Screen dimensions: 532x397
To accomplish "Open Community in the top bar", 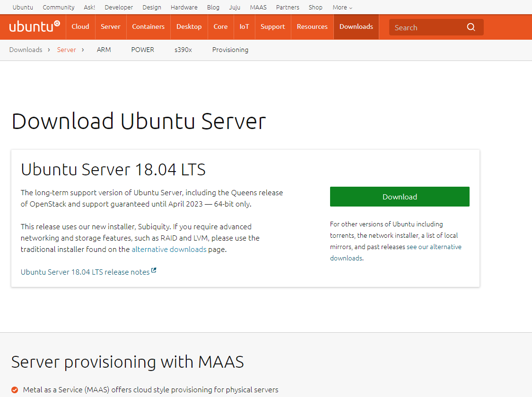I will (58, 7).
